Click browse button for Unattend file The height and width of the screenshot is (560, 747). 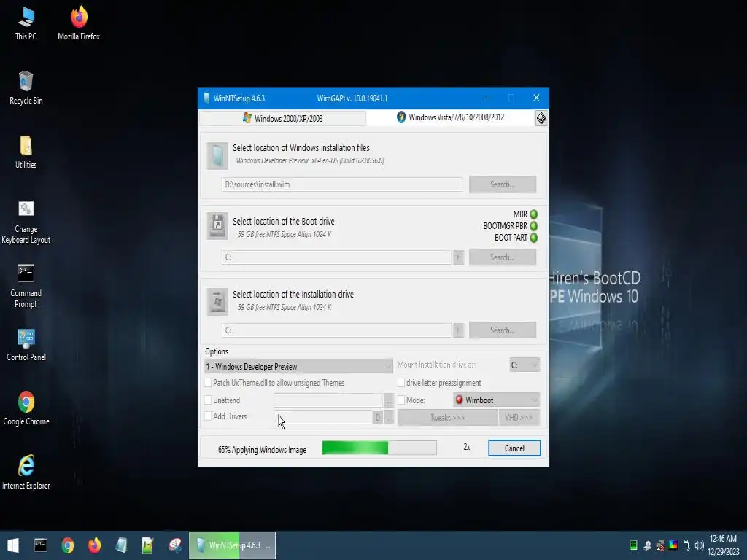click(389, 401)
